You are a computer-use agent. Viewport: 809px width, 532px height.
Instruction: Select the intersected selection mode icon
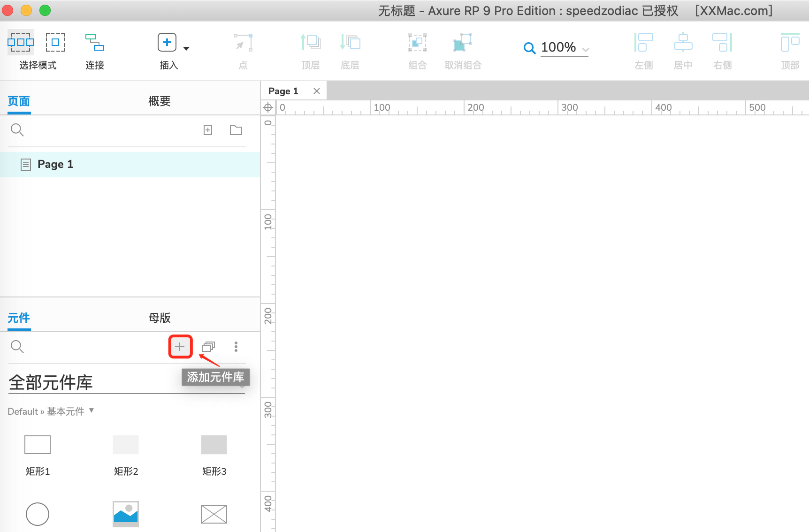pyautogui.click(x=21, y=42)
